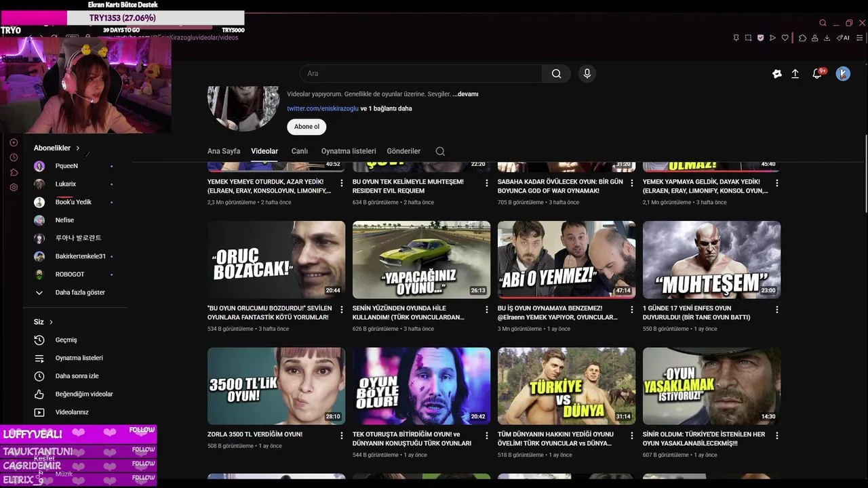The image size is (868, 488).
Task: Switch to the Ana Sayfa channel tab
Action: click(224, 151)
